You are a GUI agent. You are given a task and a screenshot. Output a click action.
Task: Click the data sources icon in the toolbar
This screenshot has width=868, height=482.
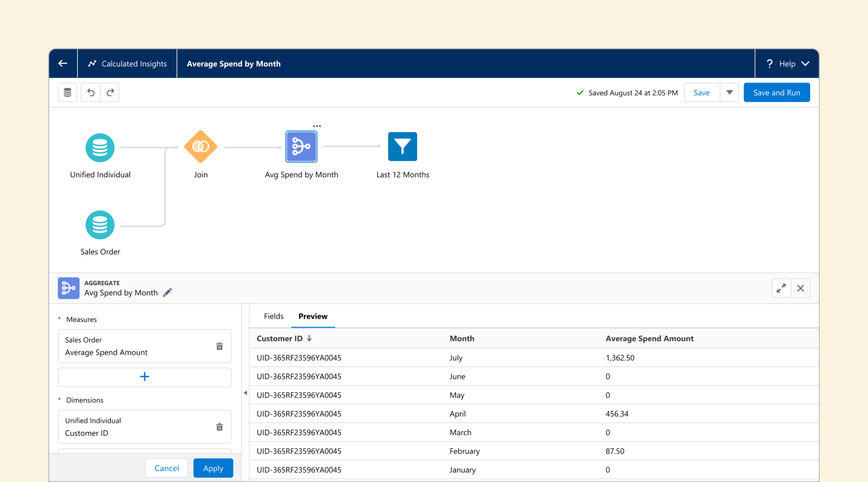click(x=67, y=92)
